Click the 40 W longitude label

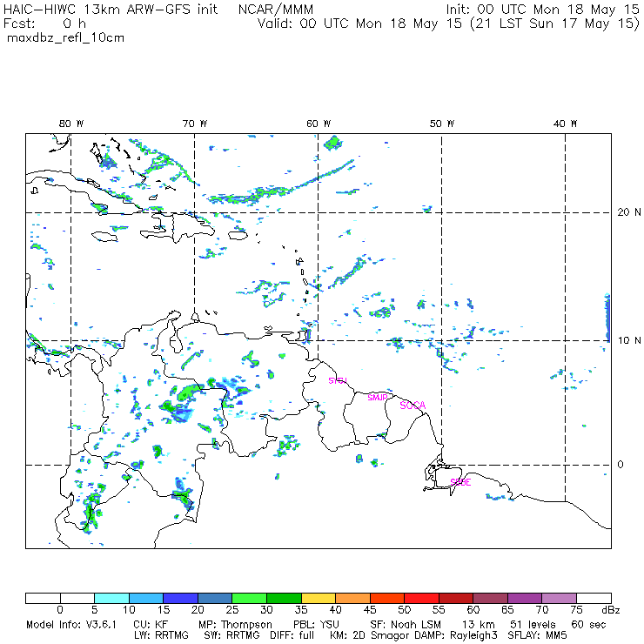(565, 124)
